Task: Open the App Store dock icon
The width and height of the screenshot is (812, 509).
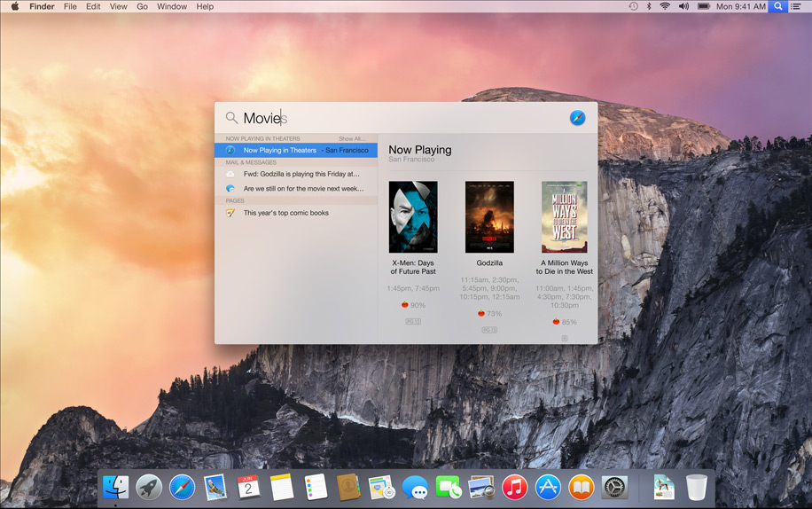Action: (548, 487)
